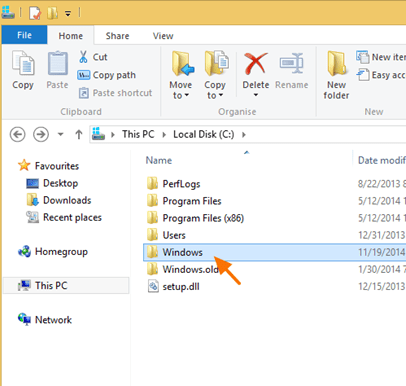This screenshot has height=386, width=406.
Task: Click the 12/31/2013 date for Users
Action: 382,235
